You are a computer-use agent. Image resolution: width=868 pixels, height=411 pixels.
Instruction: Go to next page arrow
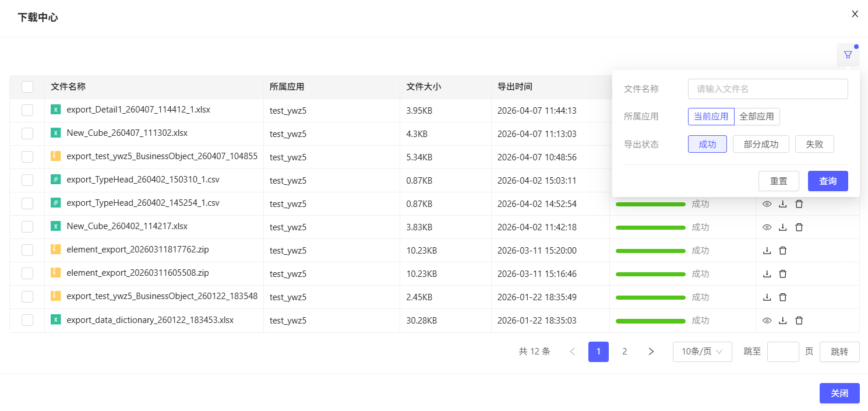tap(651, 352)
